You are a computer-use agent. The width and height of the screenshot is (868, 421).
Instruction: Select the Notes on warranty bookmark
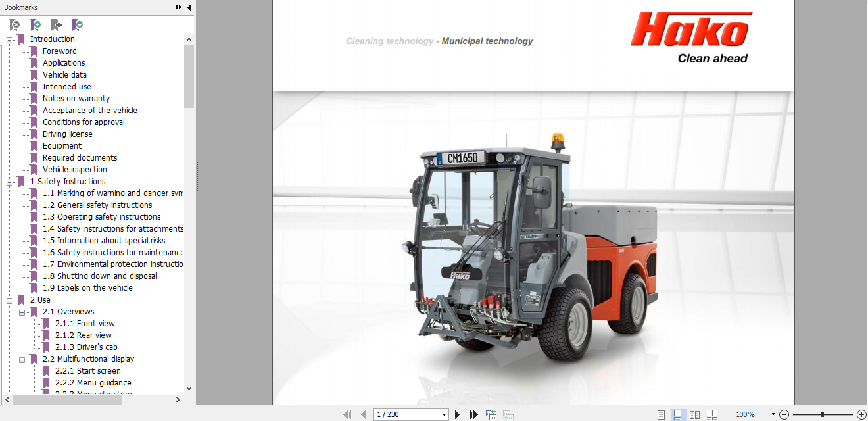76,99
